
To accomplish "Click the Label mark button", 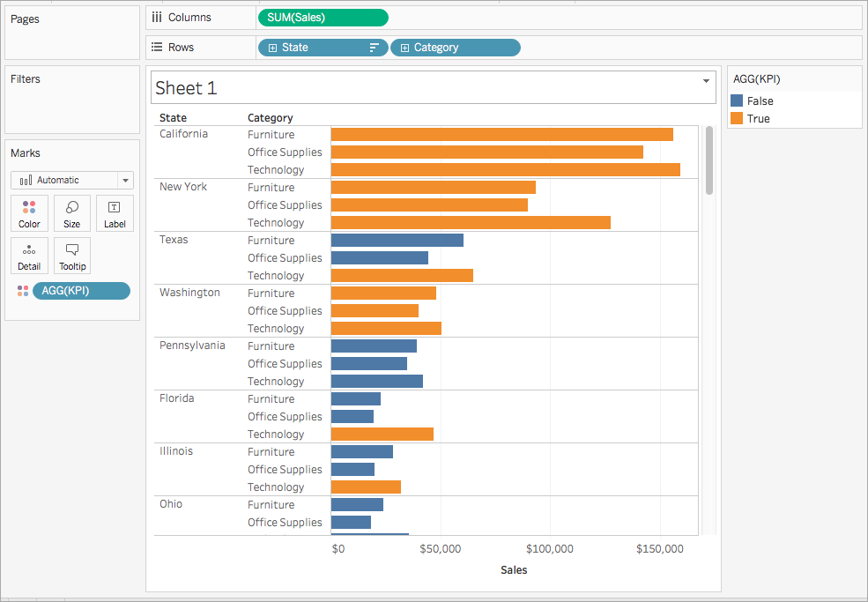I will tap(115, 213).
